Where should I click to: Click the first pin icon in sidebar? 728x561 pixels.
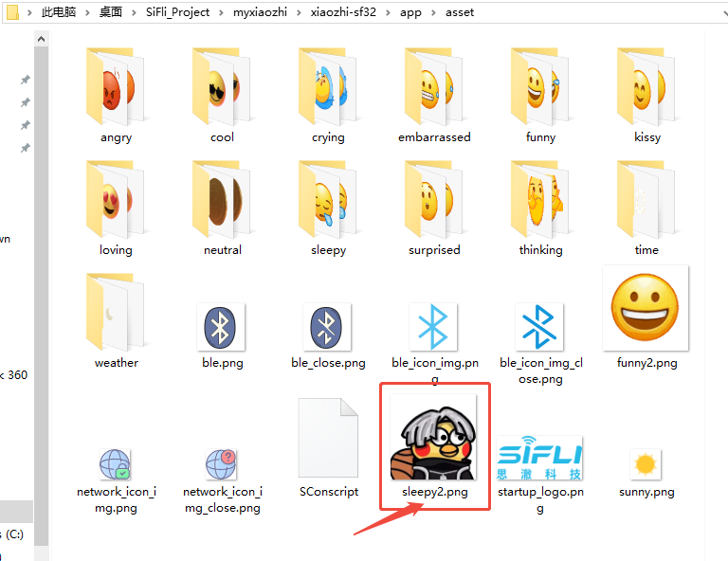[x=25, y=80]
